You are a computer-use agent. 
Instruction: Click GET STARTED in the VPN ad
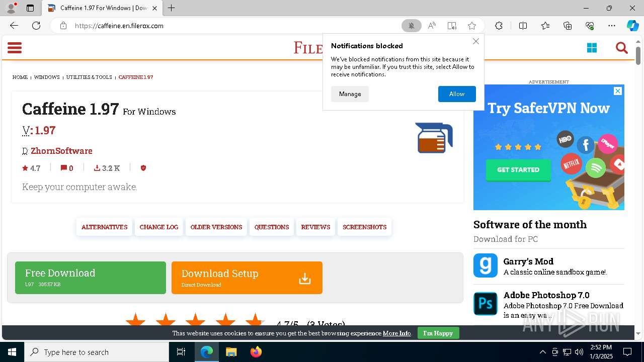(x=518, y=170)
